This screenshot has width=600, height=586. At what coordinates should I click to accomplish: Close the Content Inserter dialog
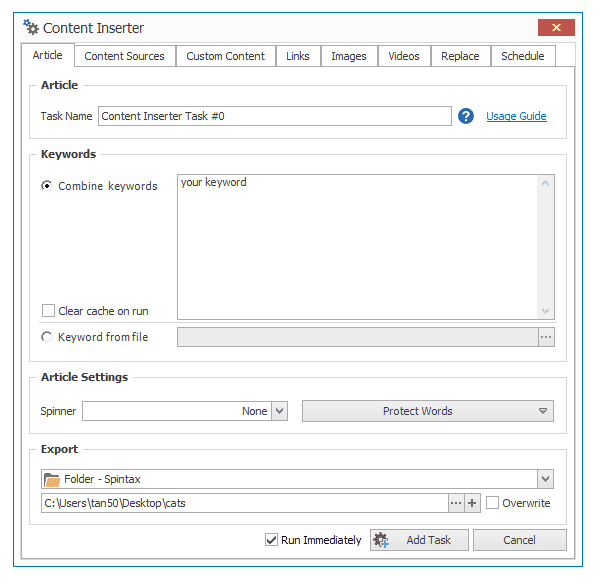click(x=556, y=28)
